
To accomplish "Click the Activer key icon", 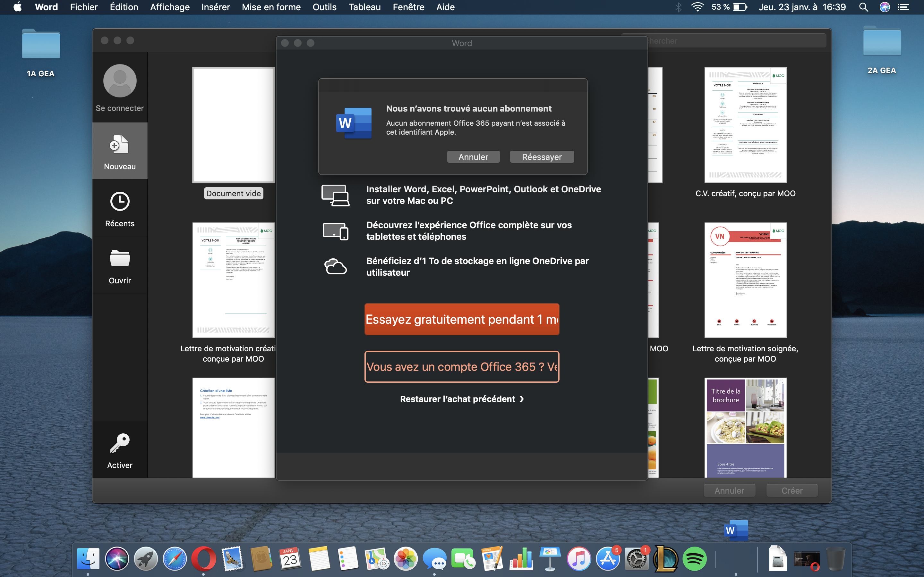I will coord(119,443).
